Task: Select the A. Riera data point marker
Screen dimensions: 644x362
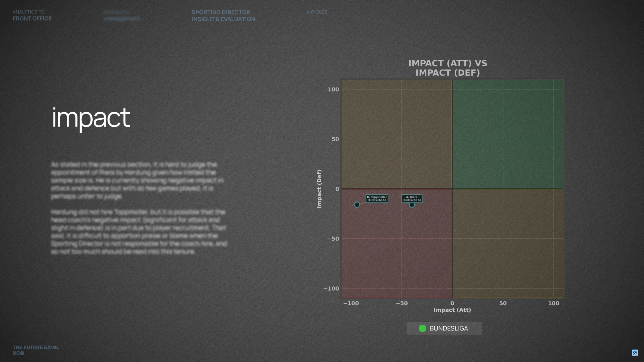Action: click(412, 205)
